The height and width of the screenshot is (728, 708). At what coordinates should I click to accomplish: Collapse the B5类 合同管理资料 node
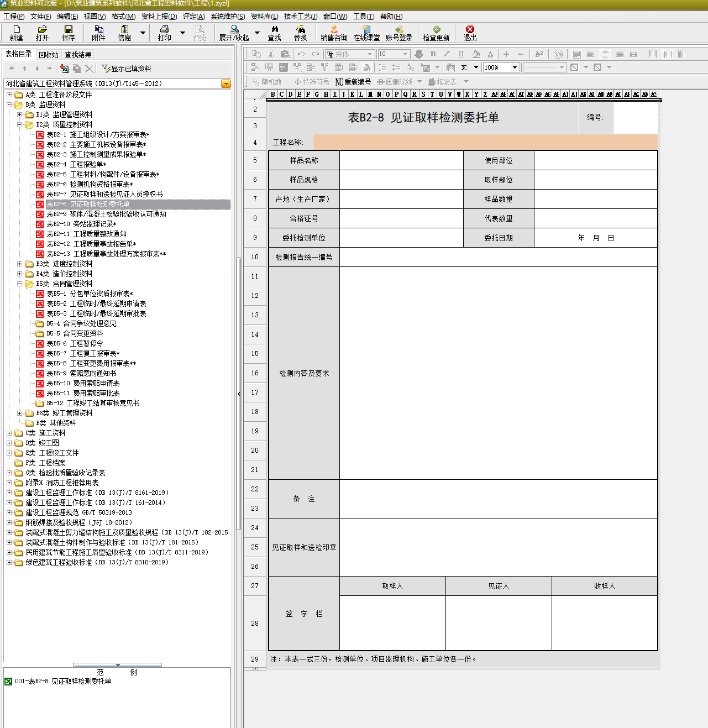coord(19,284)
